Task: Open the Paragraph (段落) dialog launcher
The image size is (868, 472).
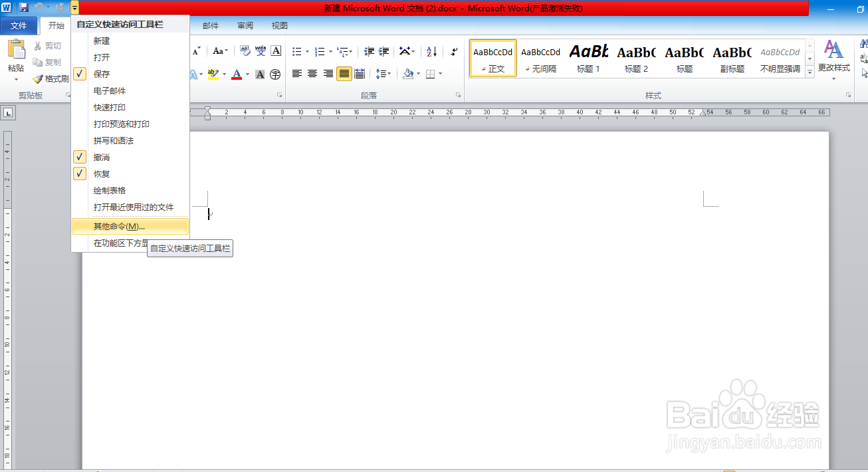Action: (x=458, y=96)
